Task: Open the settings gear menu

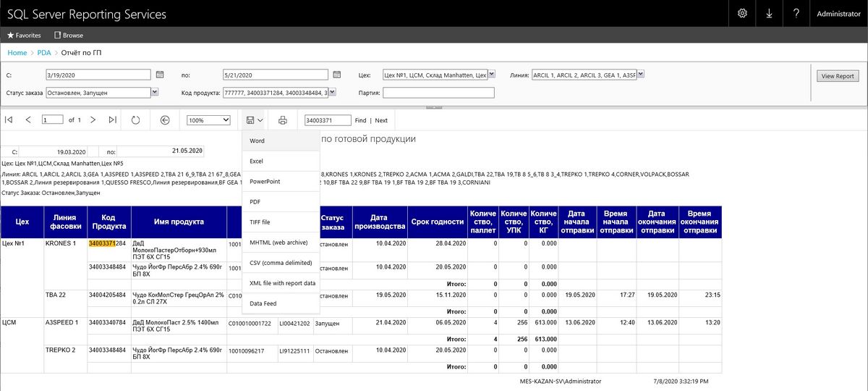Action: click(x=742, y=14)
